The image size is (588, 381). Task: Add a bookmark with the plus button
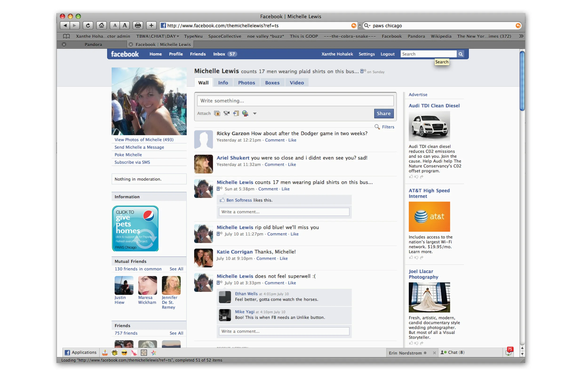pyautogui.click(x=151, y=25)
